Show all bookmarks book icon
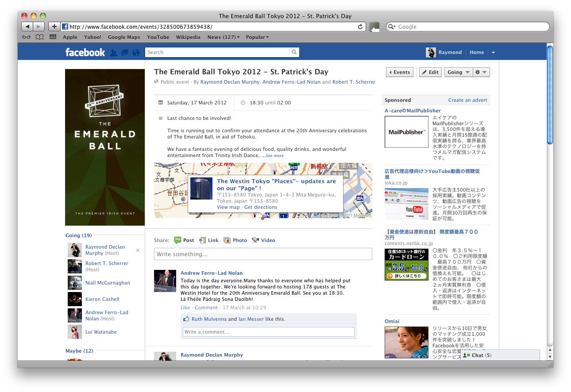571x392 pixels. click(x=40, y=37)
